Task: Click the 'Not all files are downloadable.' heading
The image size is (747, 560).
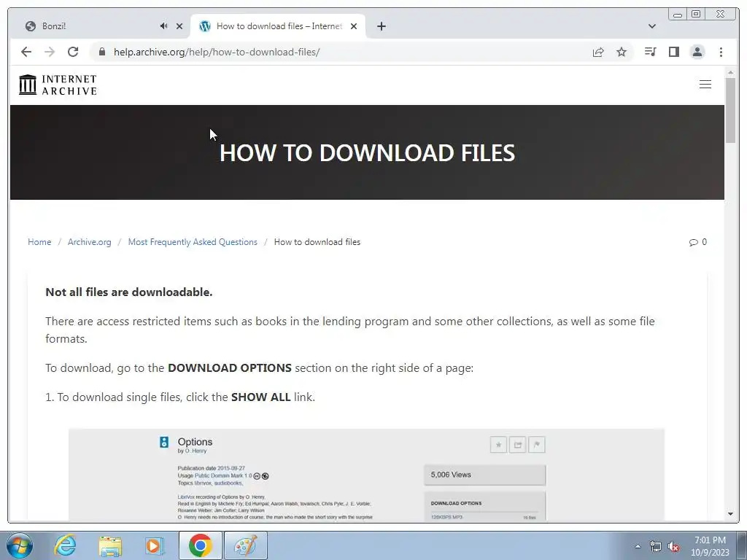Action: (x=128, y=292)
